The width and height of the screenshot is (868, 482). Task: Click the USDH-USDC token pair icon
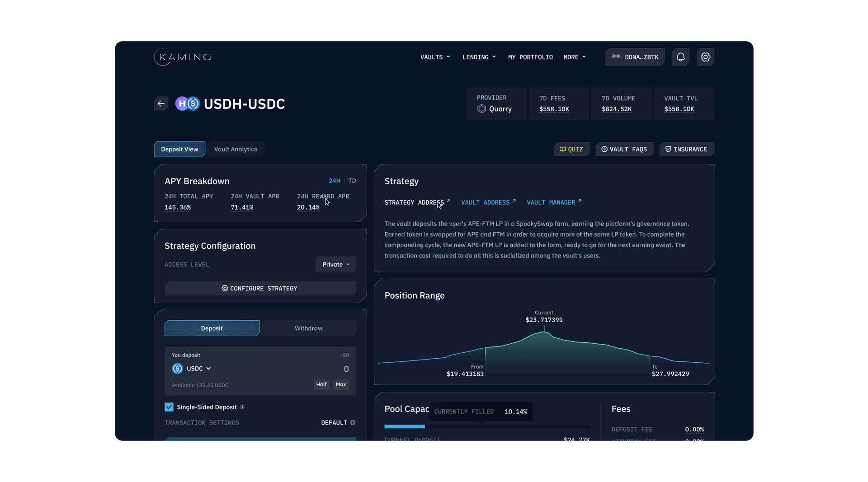coord(188,103)
